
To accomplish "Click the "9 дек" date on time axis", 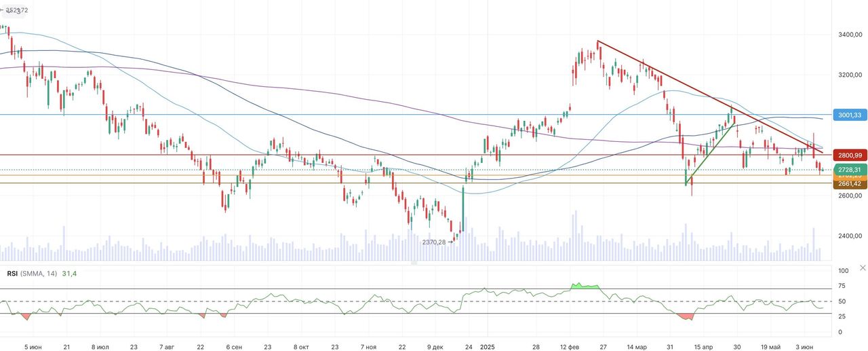I will 436,347.
